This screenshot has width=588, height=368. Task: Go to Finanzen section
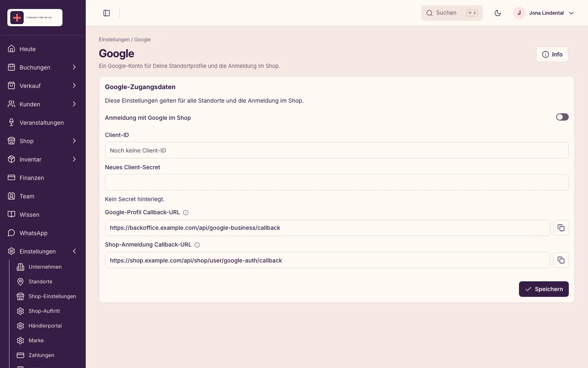click(43, 178)
